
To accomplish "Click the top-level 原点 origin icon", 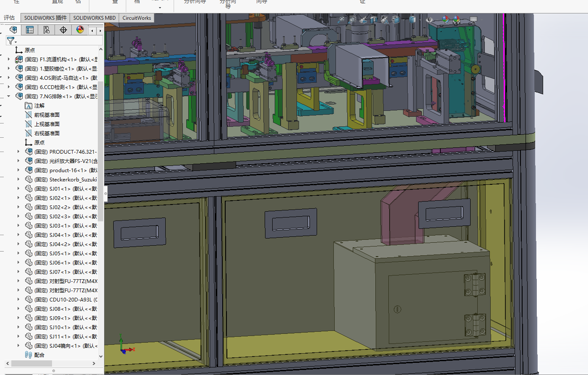I will [19, 50].
